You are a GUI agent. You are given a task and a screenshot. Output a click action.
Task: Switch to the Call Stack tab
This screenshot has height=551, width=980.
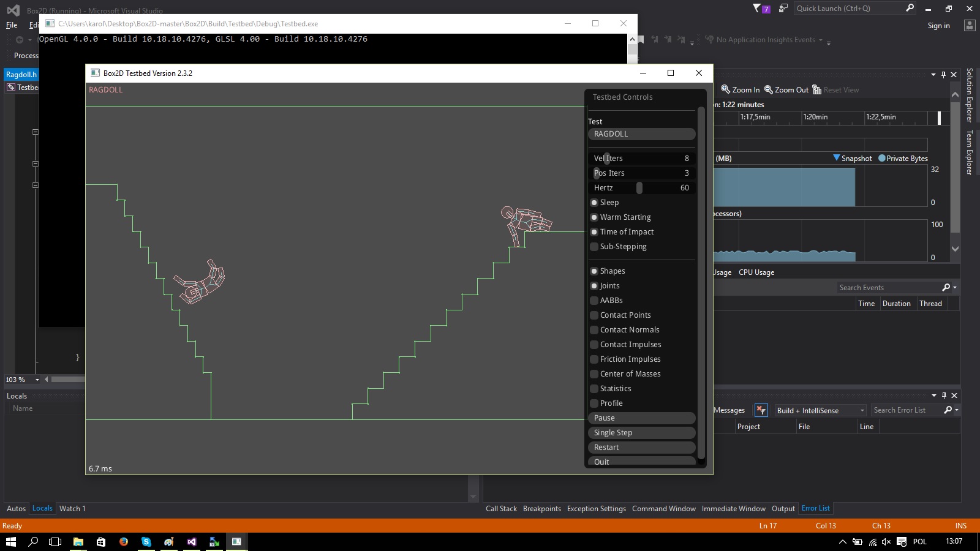tap(501, 509)
